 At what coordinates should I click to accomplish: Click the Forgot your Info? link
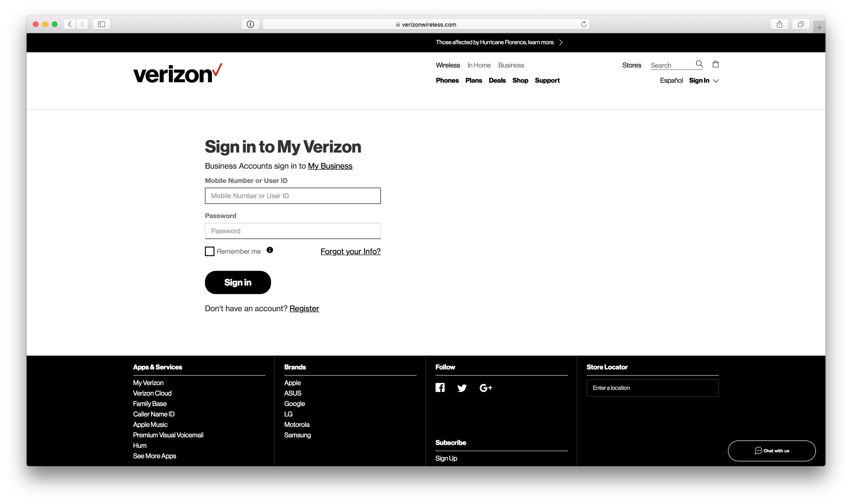350,251
